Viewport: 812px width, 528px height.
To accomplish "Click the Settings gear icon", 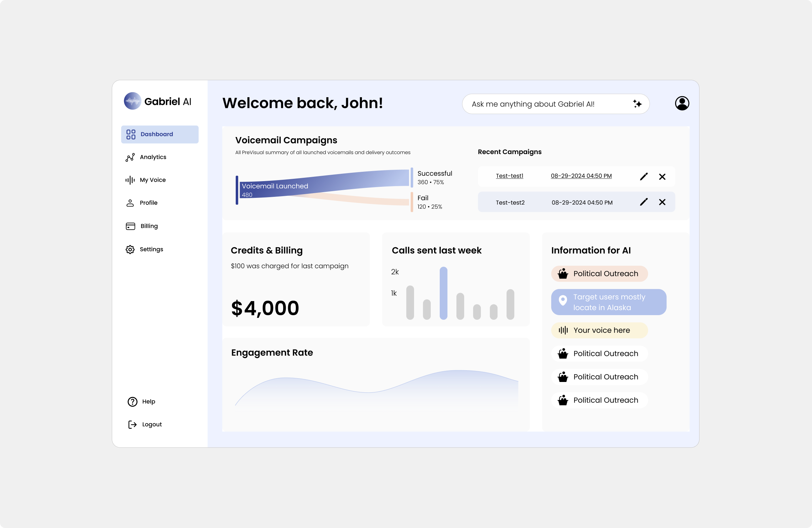I will 130,249.
